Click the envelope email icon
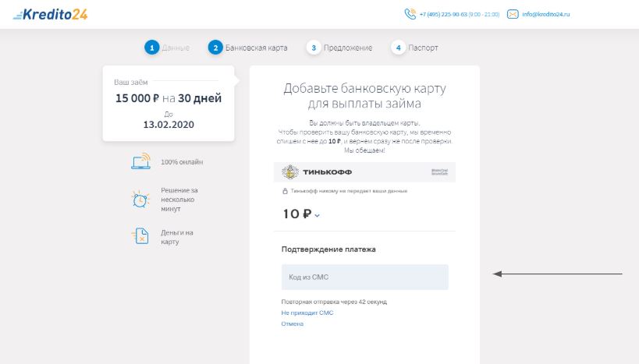Screen dimensions: 639x364 point(513,14)
